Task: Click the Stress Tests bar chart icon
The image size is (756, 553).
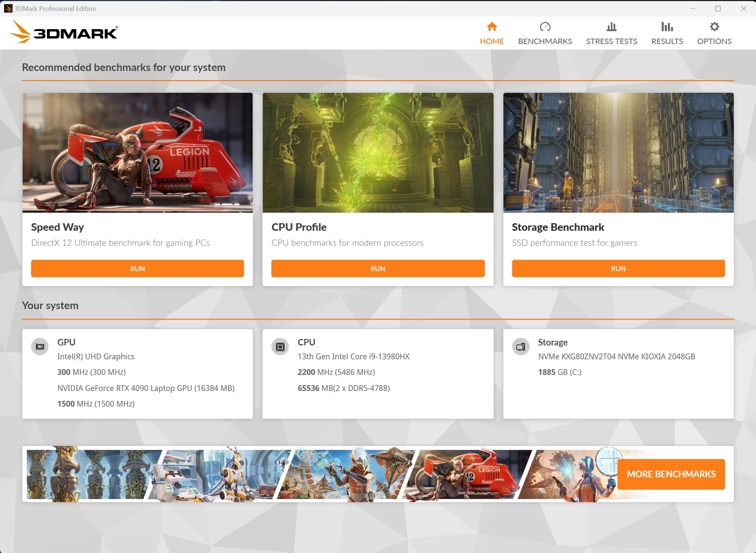Action: tap(611, 27)
